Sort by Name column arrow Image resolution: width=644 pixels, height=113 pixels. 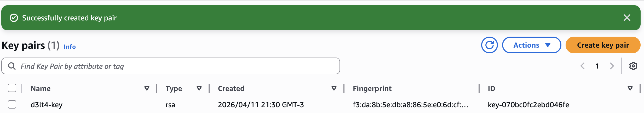point(147,88)
